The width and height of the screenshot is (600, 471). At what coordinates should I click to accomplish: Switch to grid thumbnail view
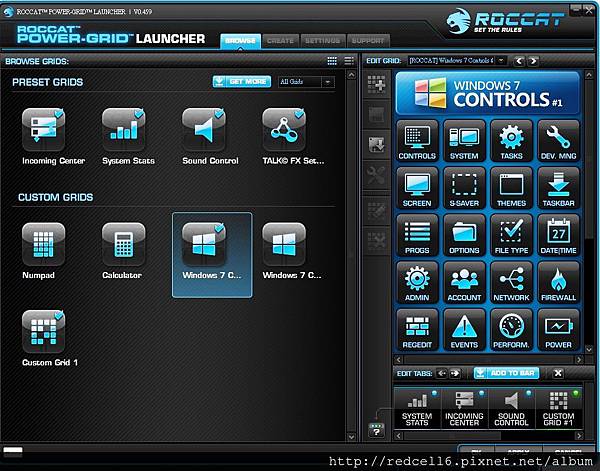point(332,61)
